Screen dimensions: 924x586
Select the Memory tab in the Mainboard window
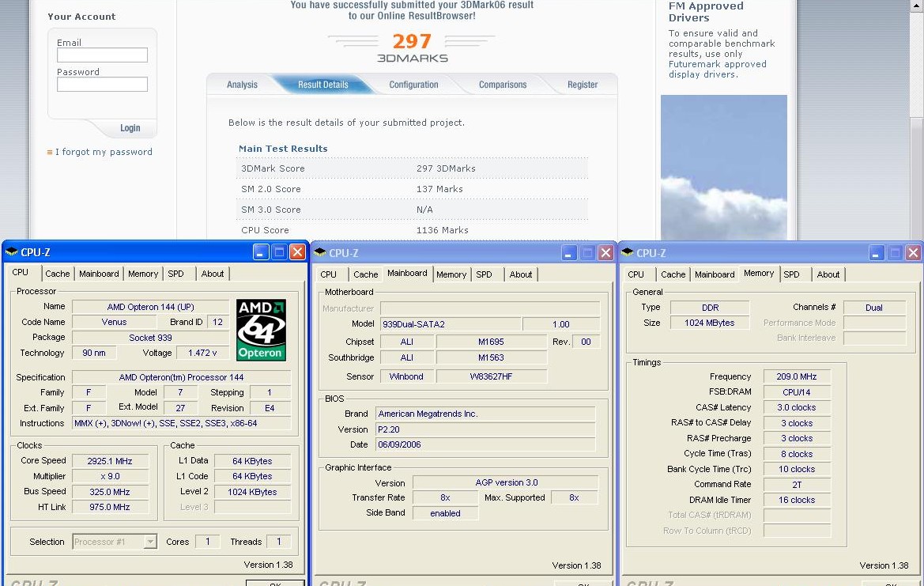tap(451, 274)
